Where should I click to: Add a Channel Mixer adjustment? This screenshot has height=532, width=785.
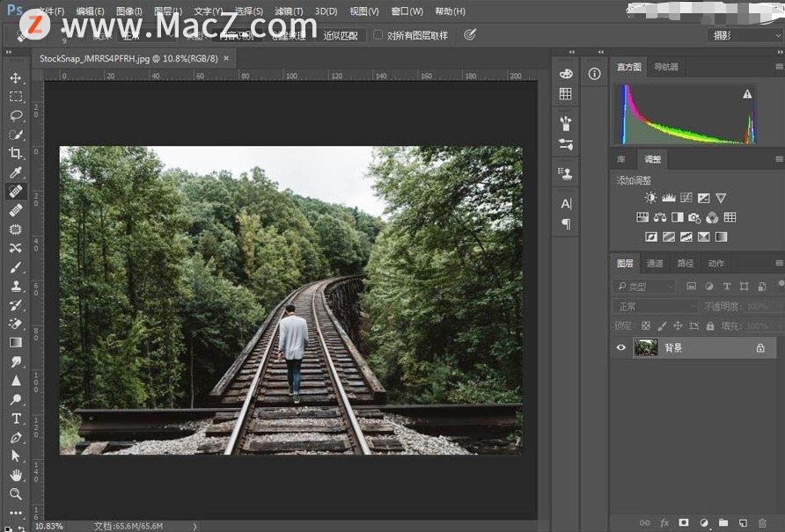pos(712,217)
